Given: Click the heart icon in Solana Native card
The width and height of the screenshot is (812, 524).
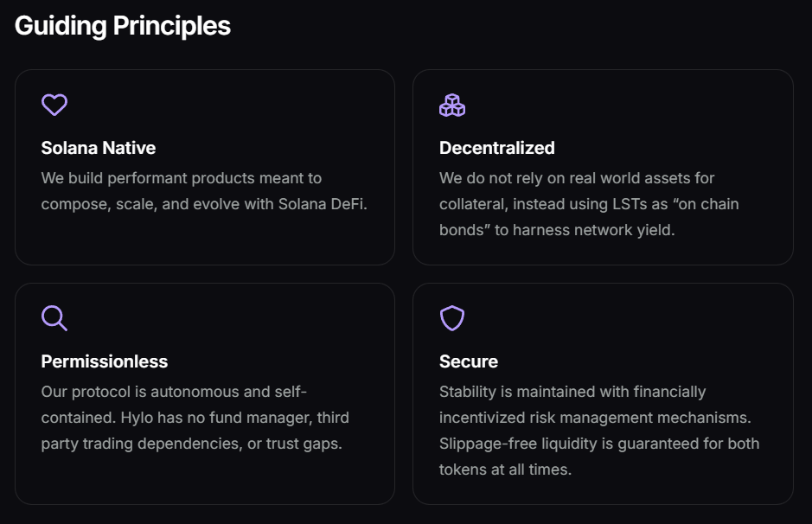Looking at the screenshot, I should point(54,105).
